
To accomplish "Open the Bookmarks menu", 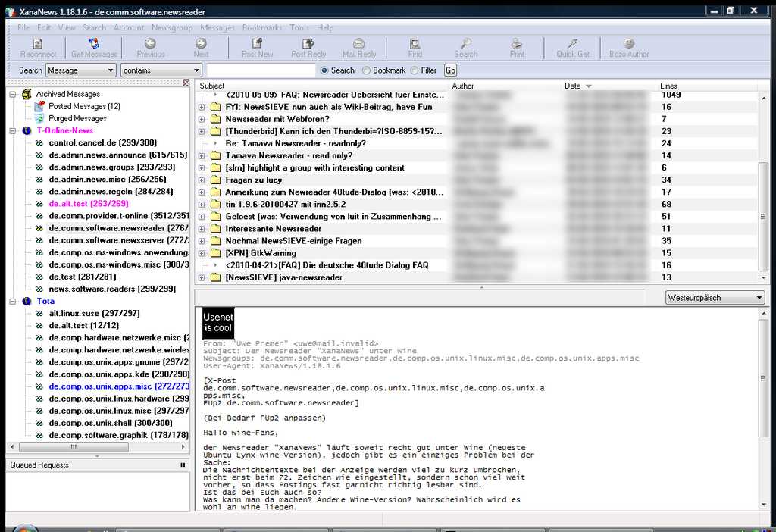I will (x=261, y=27).
